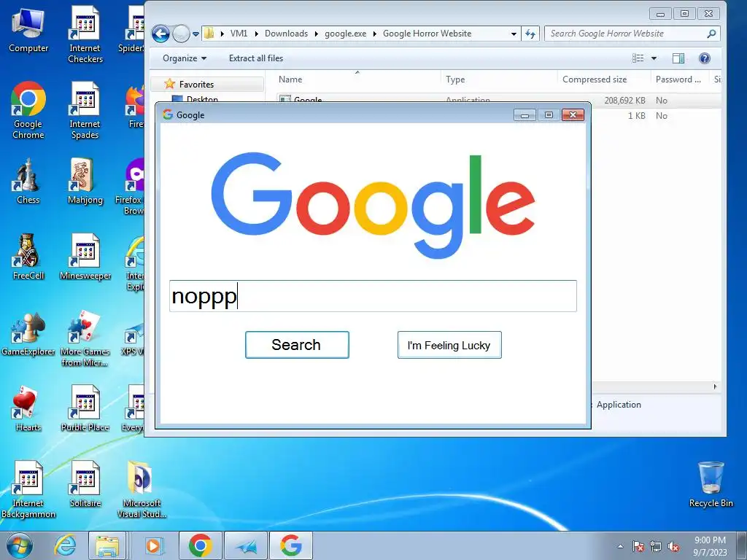Image resolution: width=747 pixels, height=560 pixels.
Task: Click the Windows Start orb
Action: click(19, 546)
